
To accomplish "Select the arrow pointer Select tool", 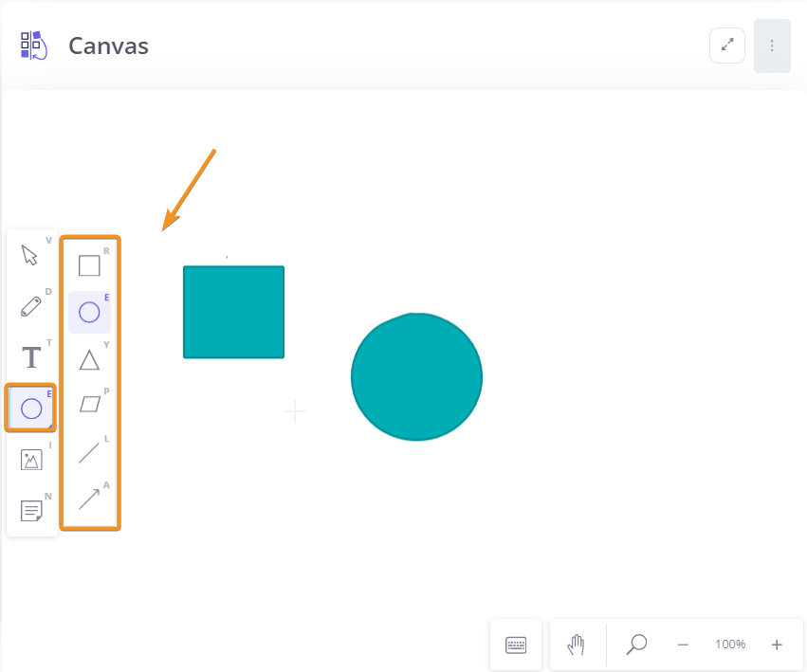I will point(29,255).
